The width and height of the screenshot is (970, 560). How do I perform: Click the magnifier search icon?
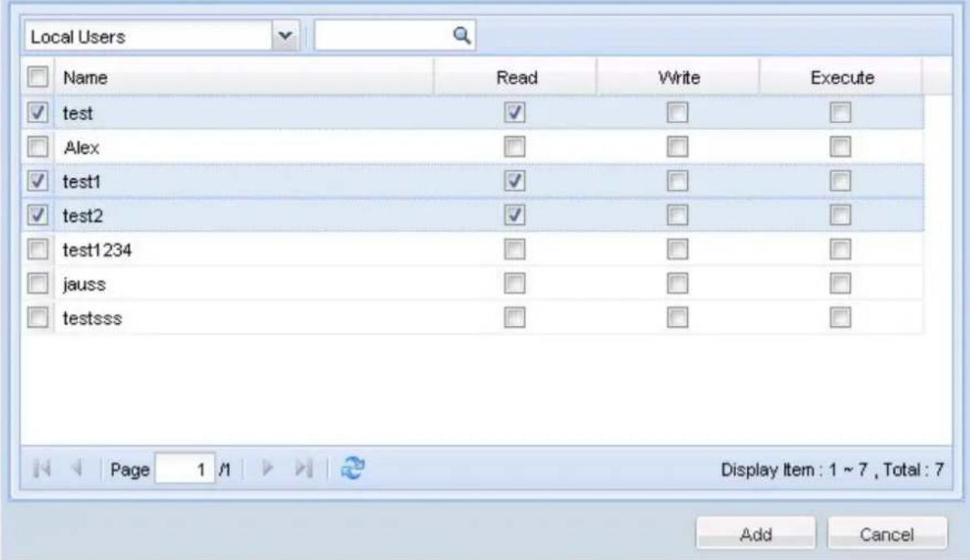pyautogui.click(x=461, y=36)
